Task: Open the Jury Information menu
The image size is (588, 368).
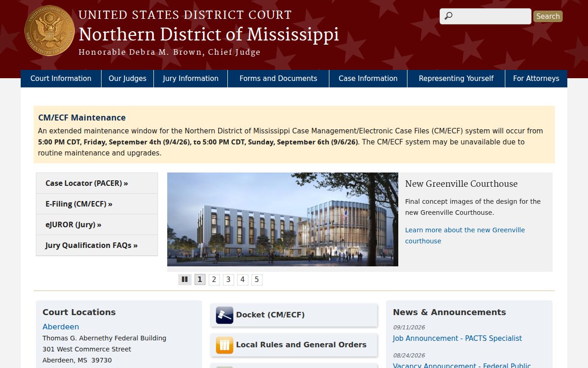Action: pyautogui.click(x=191, y=79)
